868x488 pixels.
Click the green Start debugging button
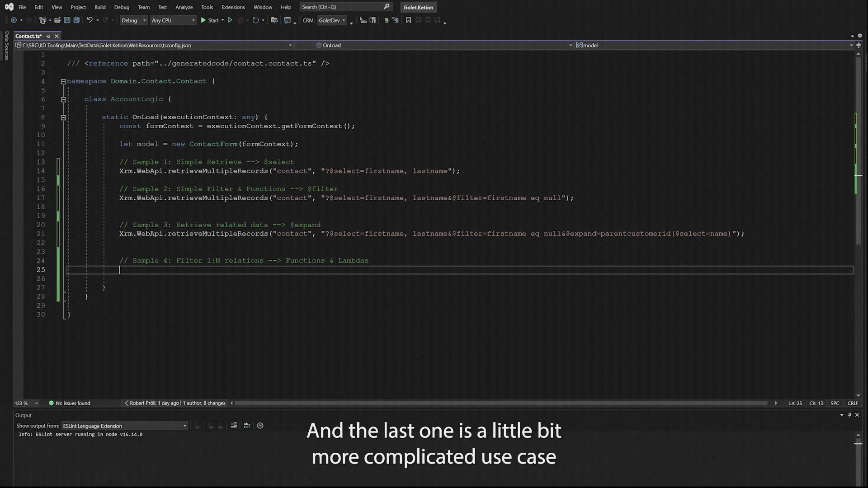210,20
